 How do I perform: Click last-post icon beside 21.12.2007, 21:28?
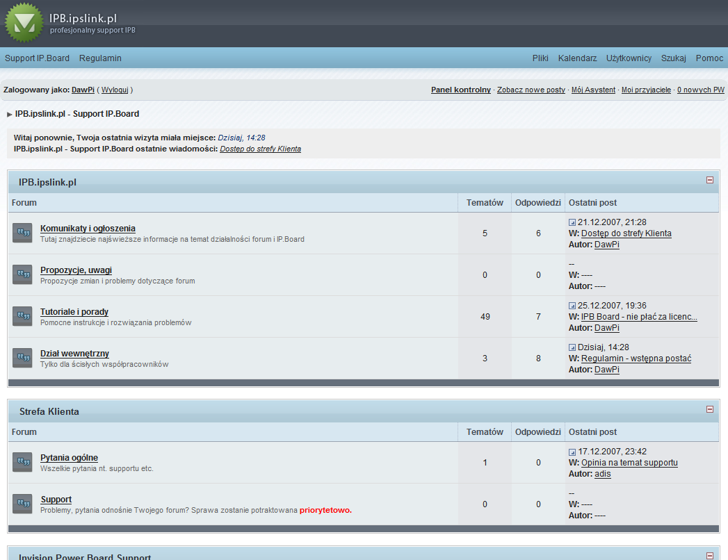pos(572,222)
